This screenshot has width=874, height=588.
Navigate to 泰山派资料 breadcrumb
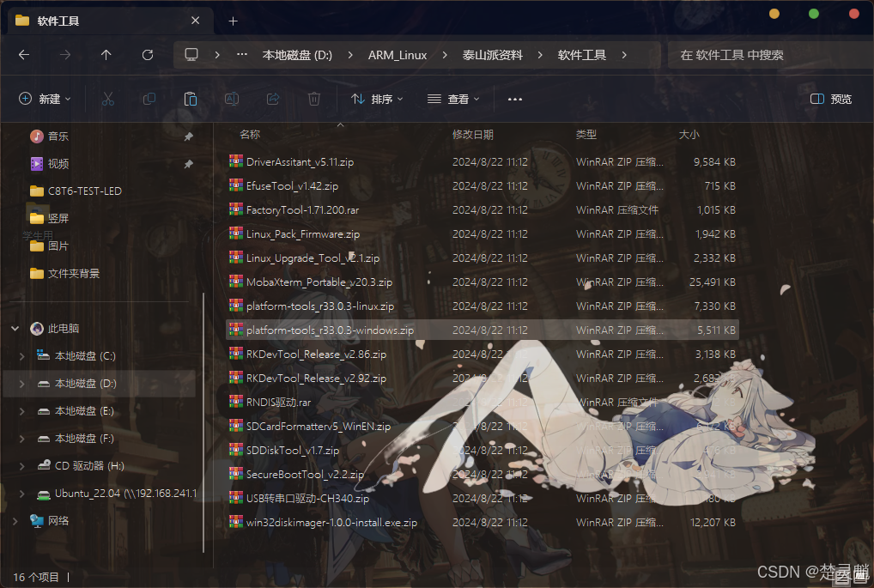pyautogui.click(x=492, y=55)
